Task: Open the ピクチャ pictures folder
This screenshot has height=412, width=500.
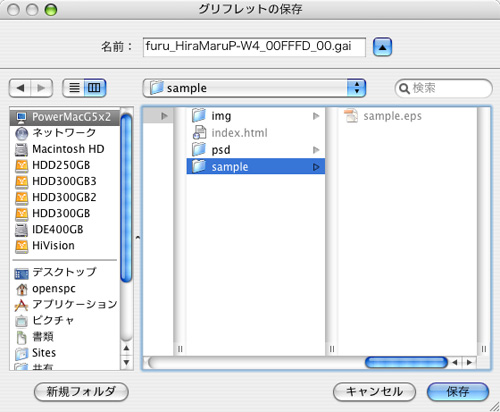Action: pos(65,320)
